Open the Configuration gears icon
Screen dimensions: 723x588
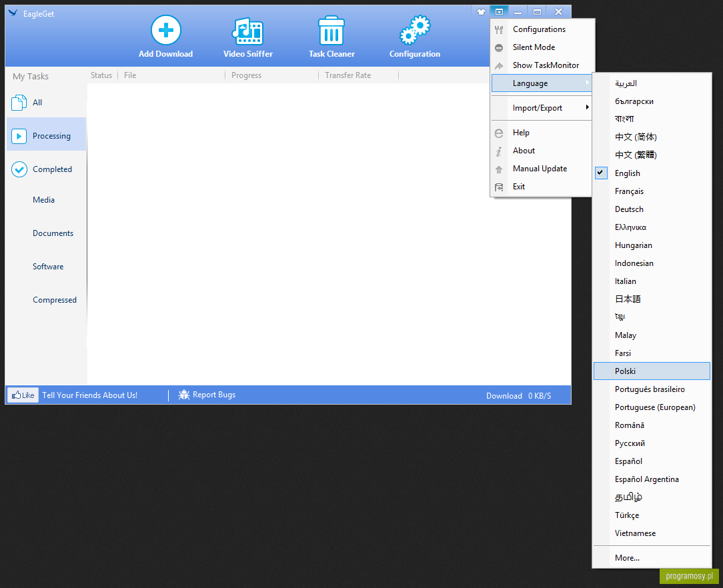click(x=415, y=31)
